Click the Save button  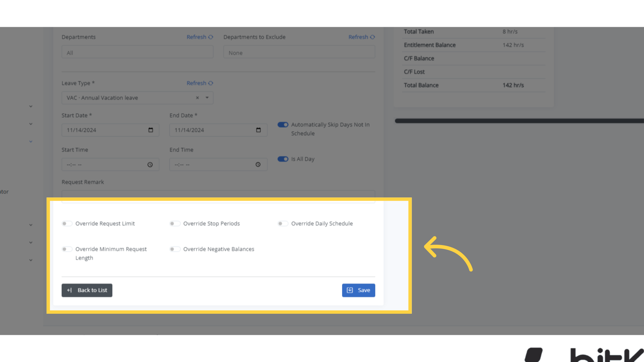pos(358,290)
